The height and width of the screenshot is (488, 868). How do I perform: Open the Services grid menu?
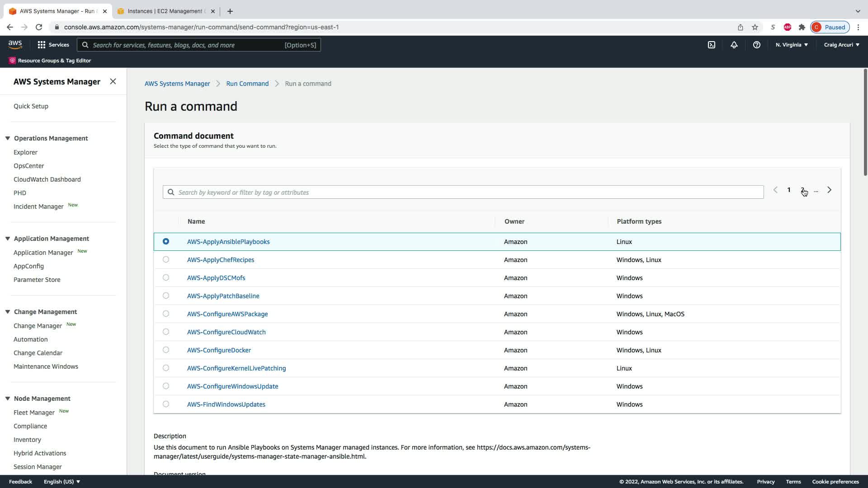pos(53,45)
